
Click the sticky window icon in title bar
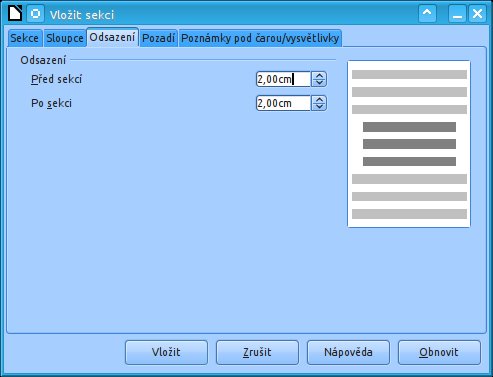point(35,14)
